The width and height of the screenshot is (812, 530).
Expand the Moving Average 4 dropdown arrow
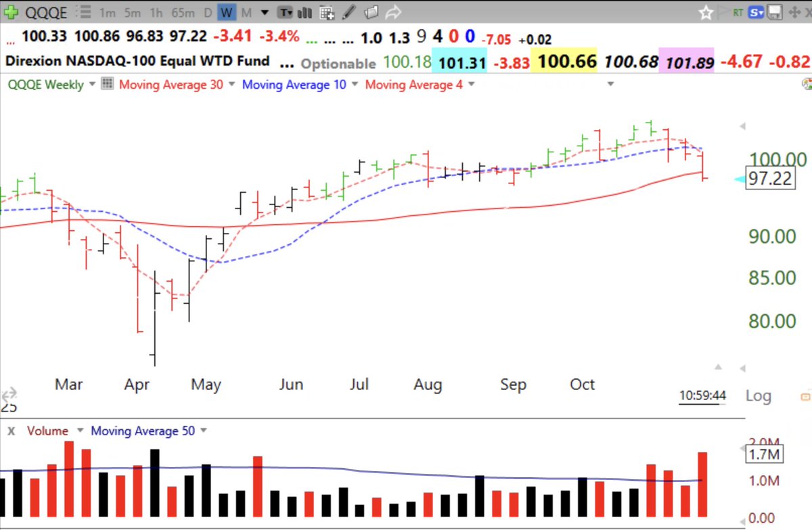coord(471,84)
